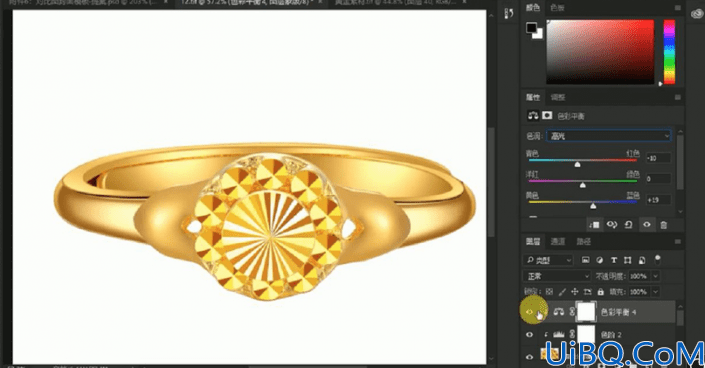Toggle prevent artboard auto-nesting lock
This screenshot has width=705, height=368.
(x=588, y=292)
